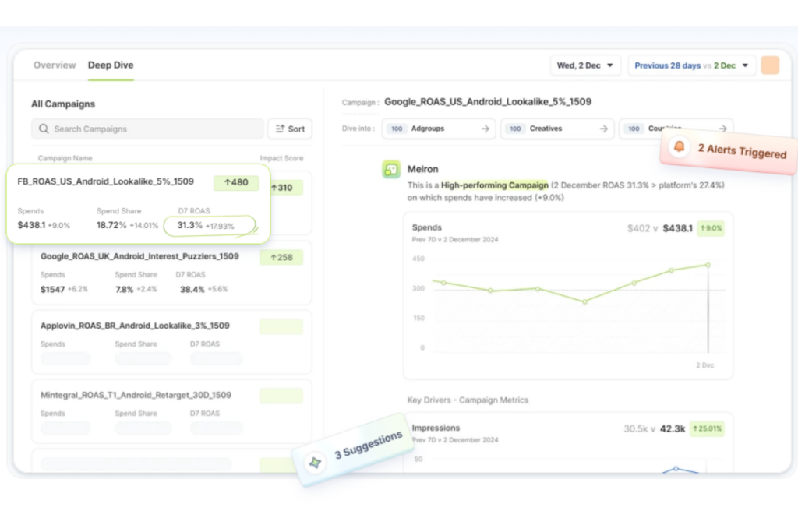
Task: Open the Wed, 2 Dec date dropdown
Action: pyautogui.click(x=585, y=65)
